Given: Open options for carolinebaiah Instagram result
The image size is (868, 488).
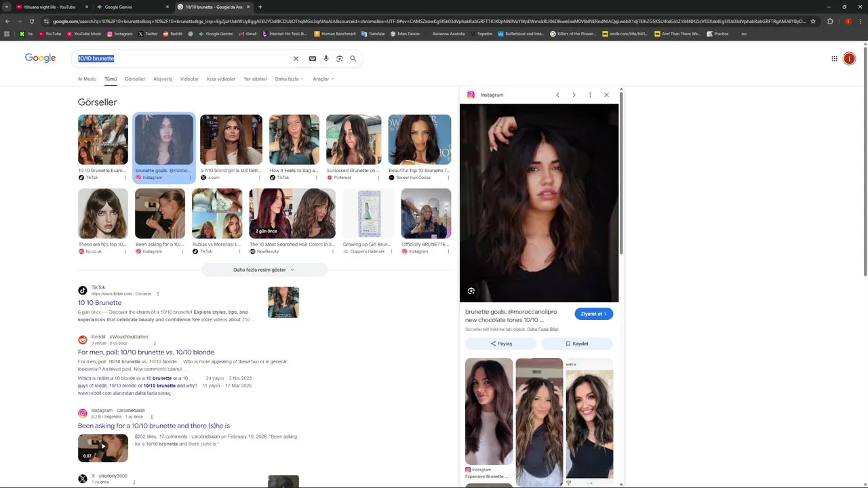Looking at the screenshot, I should tap(151, 417).
